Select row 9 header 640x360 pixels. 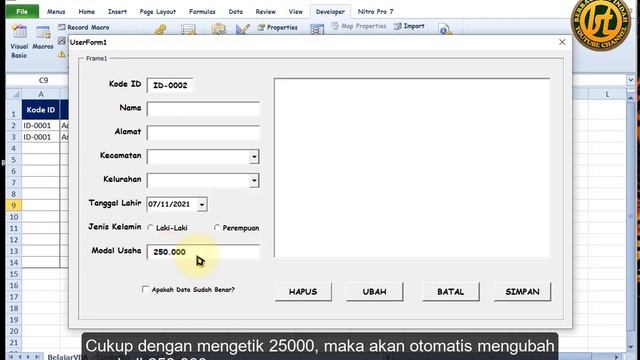(13, 206)
